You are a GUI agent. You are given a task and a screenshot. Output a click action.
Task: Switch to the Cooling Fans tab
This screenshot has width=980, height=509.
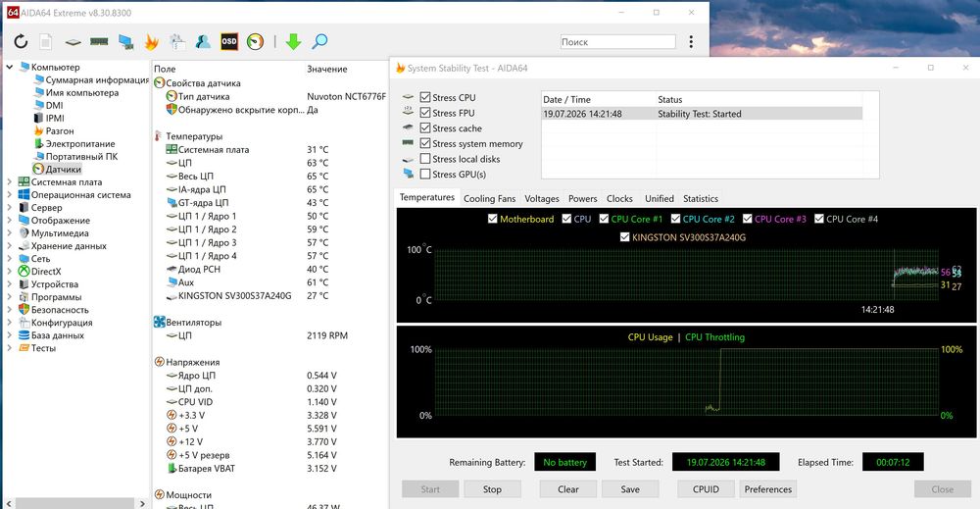[489, 198]
